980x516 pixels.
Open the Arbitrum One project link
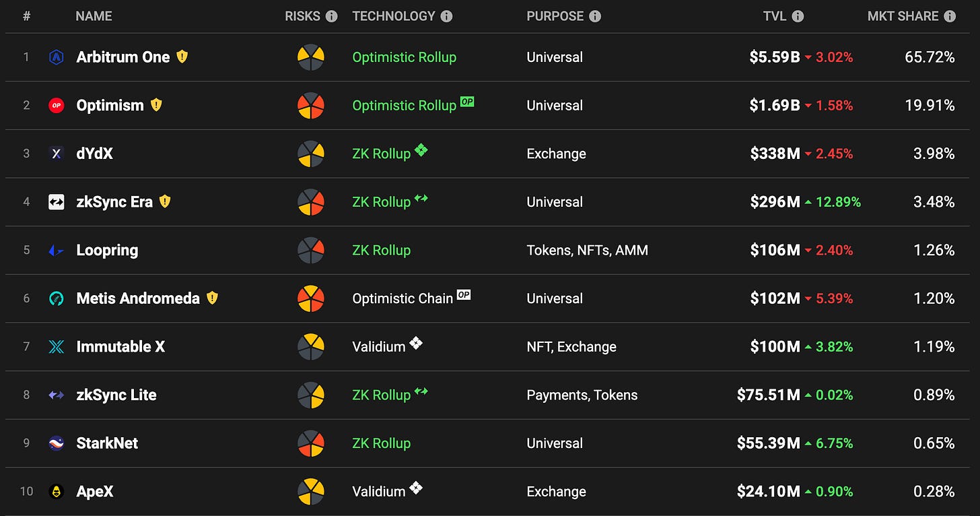123,57
